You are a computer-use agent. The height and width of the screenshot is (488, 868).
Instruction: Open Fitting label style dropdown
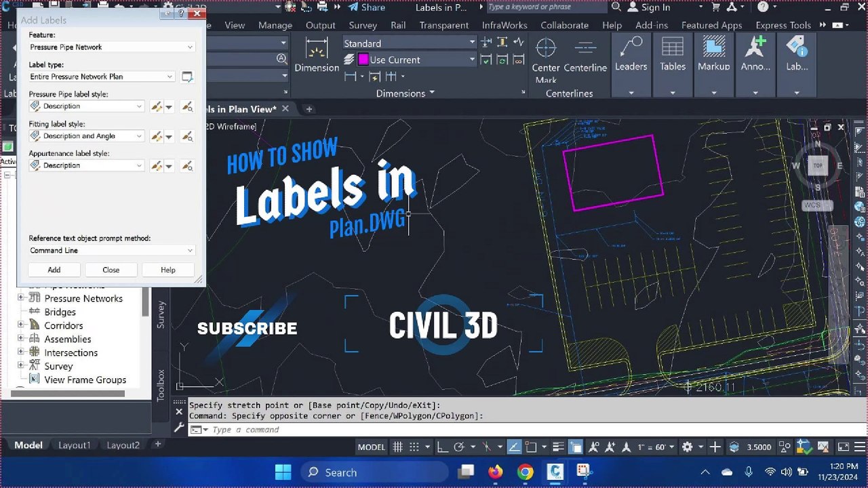[x=87, y=136]
